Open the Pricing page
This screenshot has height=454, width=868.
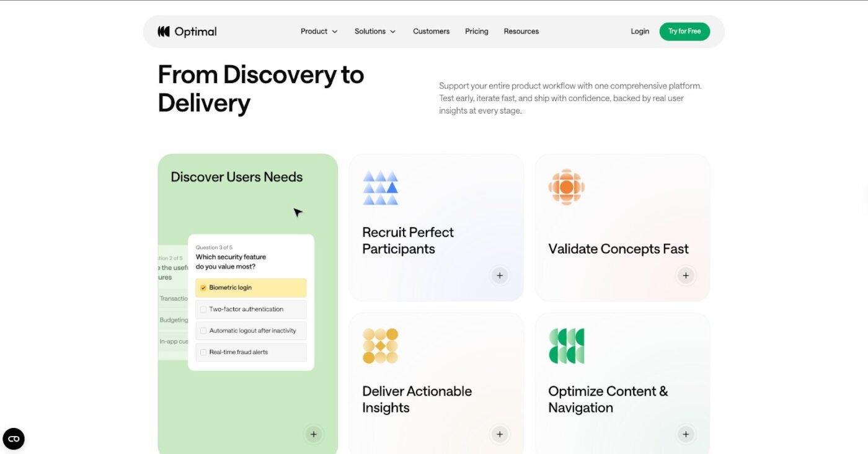[x=476, y=32]
